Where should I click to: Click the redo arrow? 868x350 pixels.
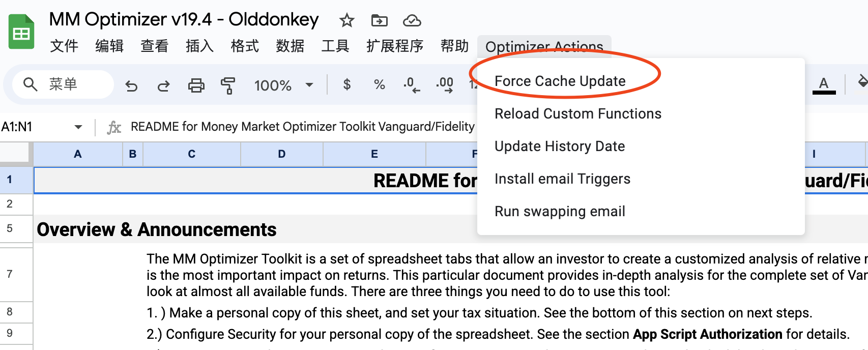click(163, 85)
